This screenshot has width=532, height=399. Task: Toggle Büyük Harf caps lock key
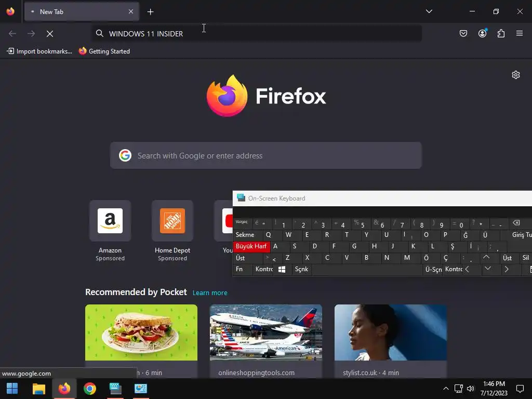pos(251,246)
